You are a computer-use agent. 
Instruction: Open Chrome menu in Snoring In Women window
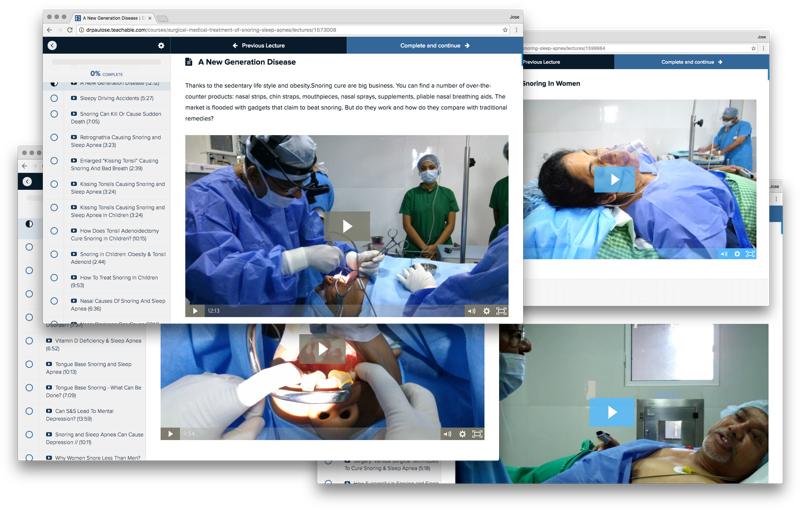763,48
